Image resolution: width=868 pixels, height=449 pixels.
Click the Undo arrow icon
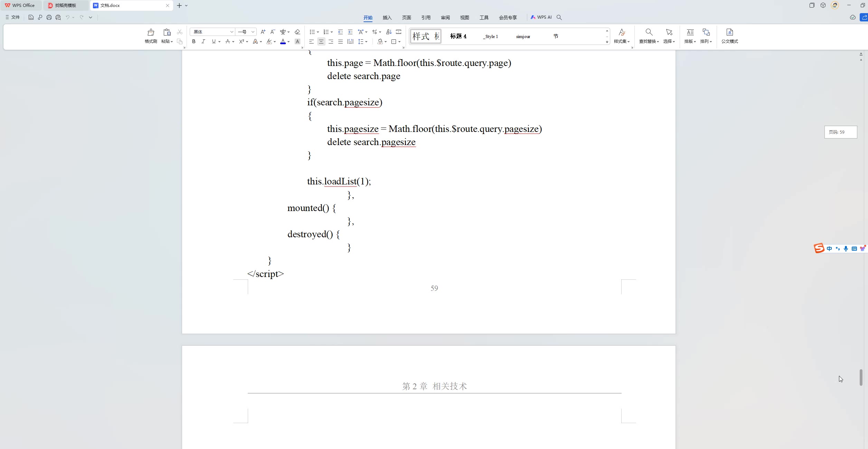point(68,17)
